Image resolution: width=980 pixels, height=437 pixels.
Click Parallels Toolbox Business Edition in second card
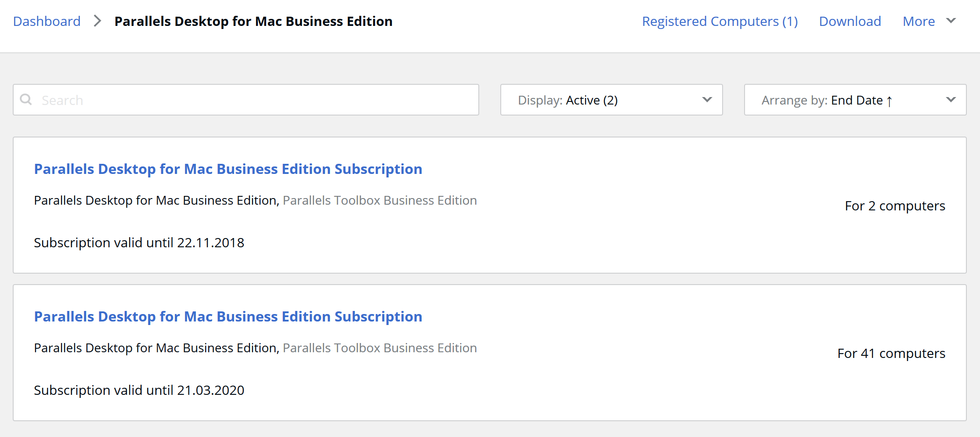coord(380,348)
